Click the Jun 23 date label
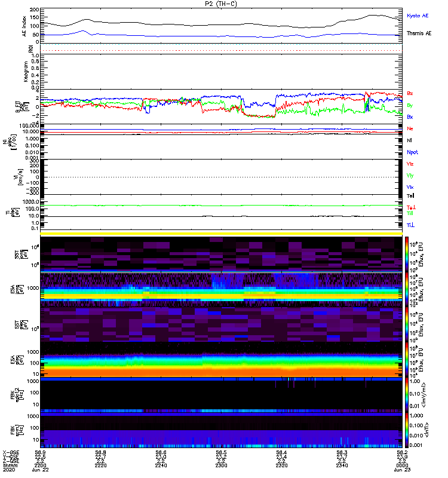The width and height of the screenshot is (448, 478). click(x=402, y=470)
